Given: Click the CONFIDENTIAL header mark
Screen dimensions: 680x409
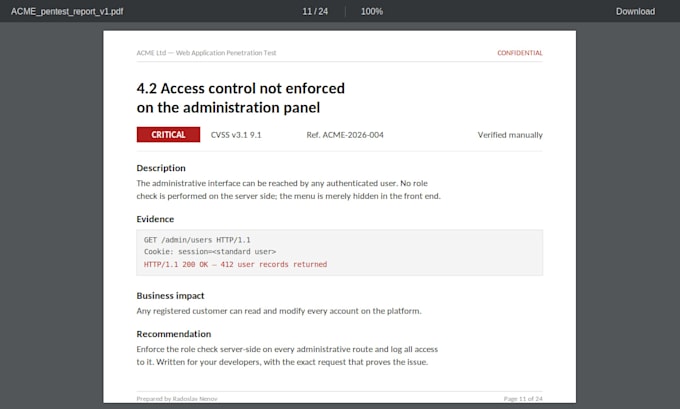Looking at the screenshot, I should [x=520, y=53].
